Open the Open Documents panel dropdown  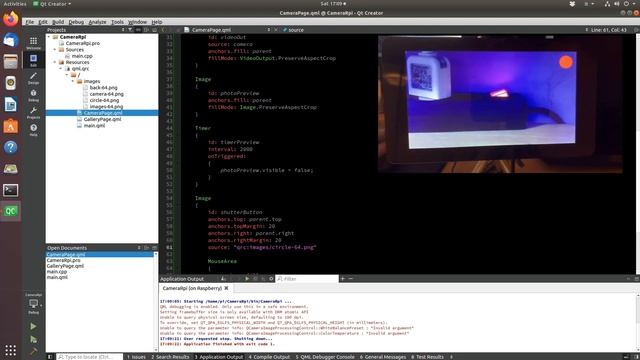click(139, 248)
